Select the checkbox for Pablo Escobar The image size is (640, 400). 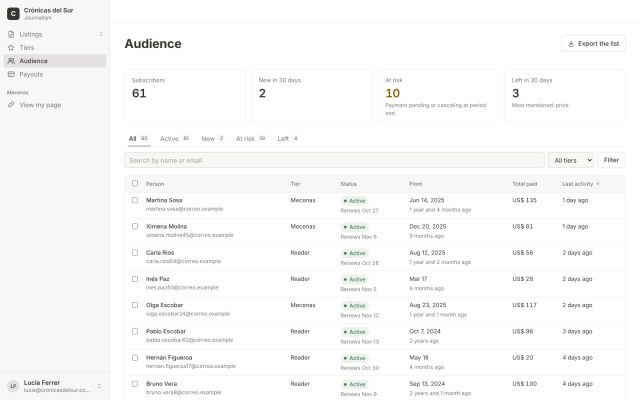pos(135,331)
